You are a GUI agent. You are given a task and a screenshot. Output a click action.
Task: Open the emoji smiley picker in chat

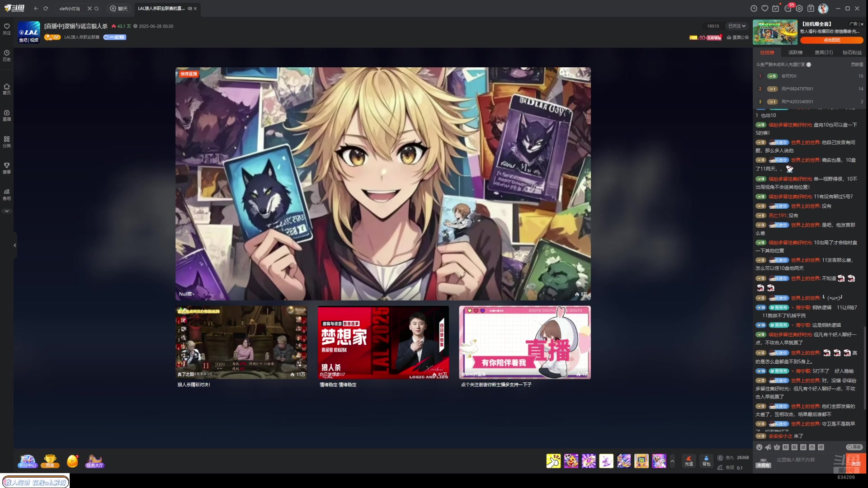(759, 447)
